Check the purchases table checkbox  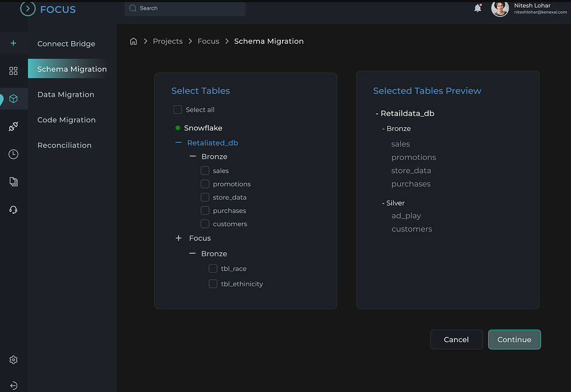coord(205,210)
